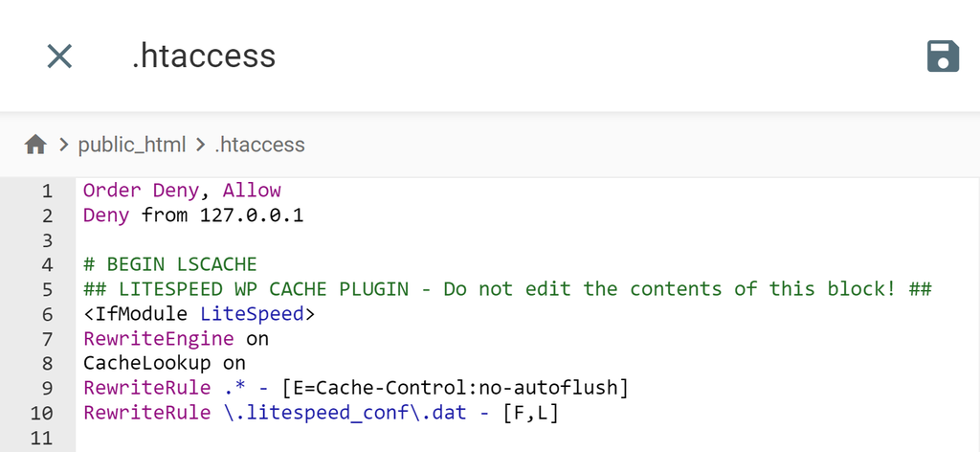Click the chevron between home and public_html

coord(64,145)
